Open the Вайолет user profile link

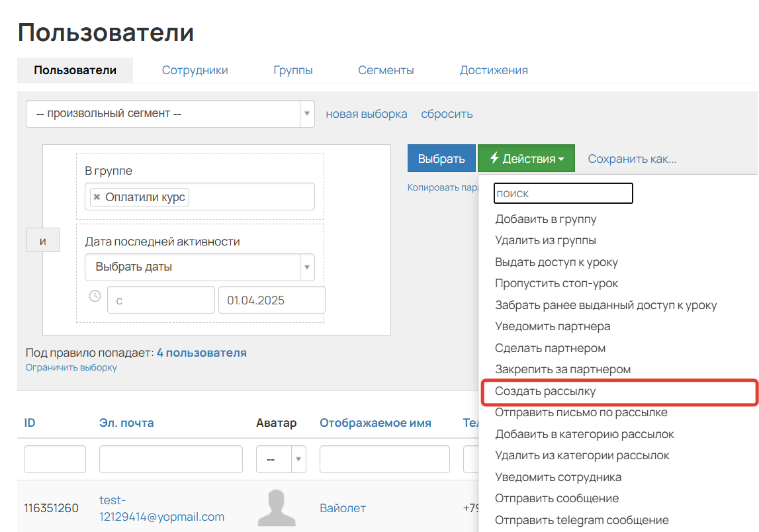point(343,508)
